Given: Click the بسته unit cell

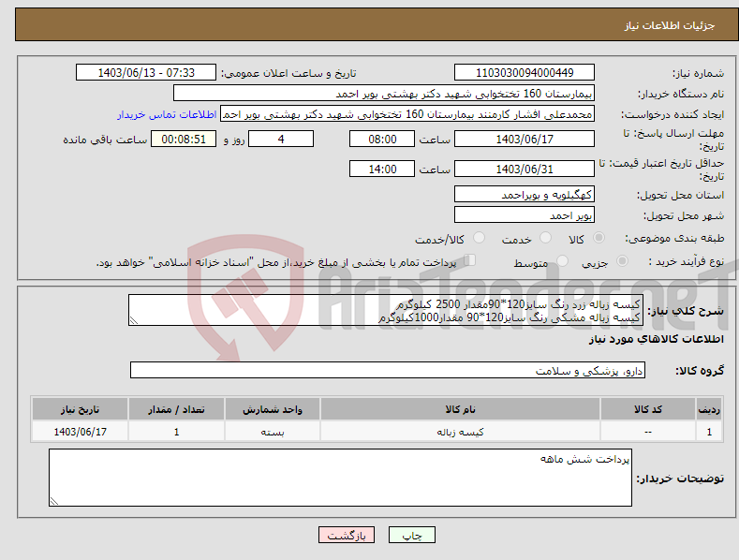Looking at the screenshot, I should (273, 432).
